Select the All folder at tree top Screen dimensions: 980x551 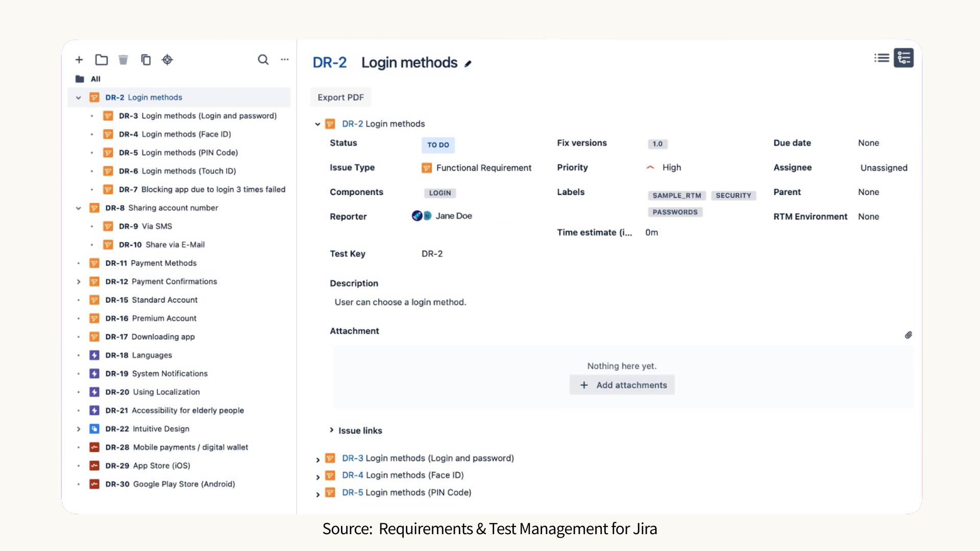(95, 79)
